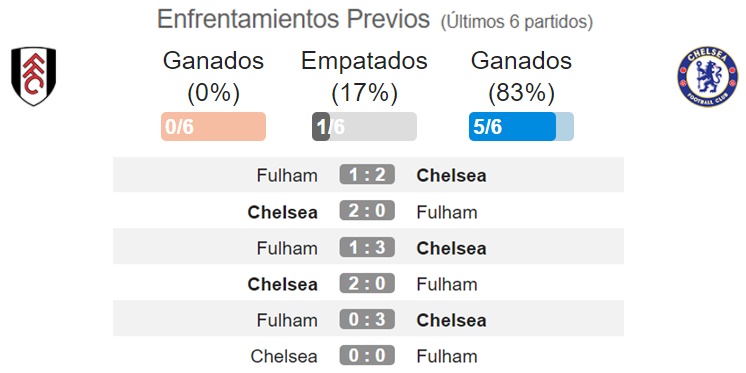
Task: Open the Fulham 1:3 Chelsea score badge
Action: (367, 247)
